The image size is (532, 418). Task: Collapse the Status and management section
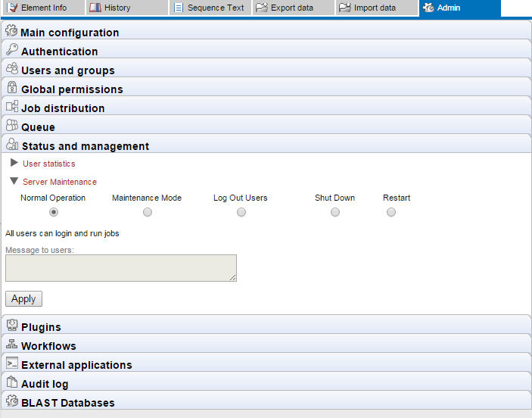click(266, 145)
